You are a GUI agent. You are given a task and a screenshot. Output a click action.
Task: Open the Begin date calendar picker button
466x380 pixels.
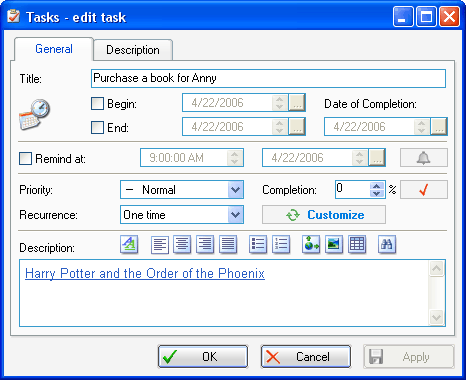coord(297,103)
